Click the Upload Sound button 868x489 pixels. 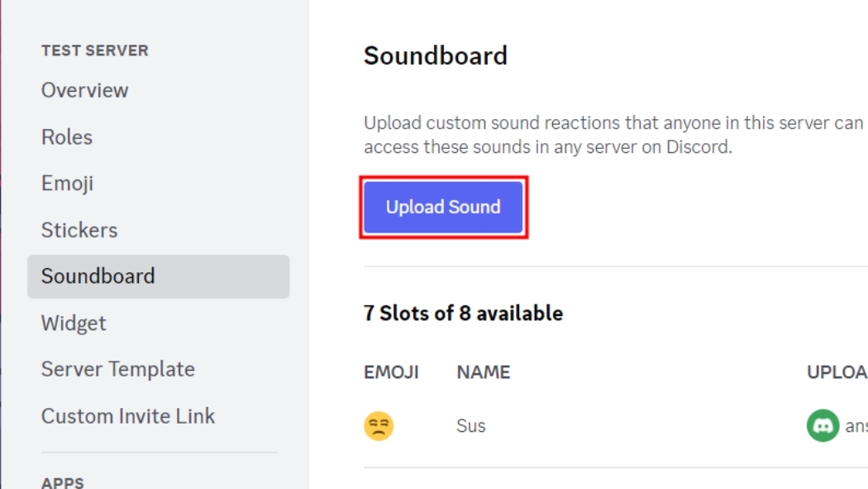(442, 207)
